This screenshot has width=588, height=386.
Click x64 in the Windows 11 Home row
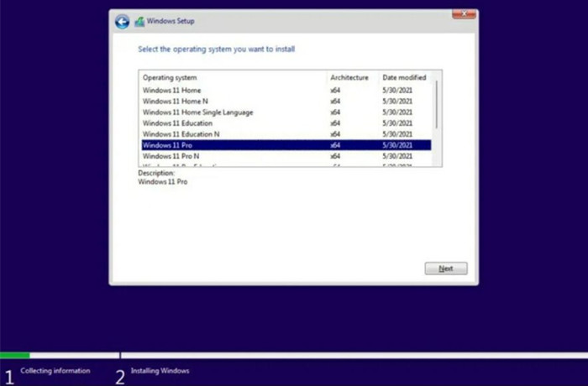click(x=335, y=91)
